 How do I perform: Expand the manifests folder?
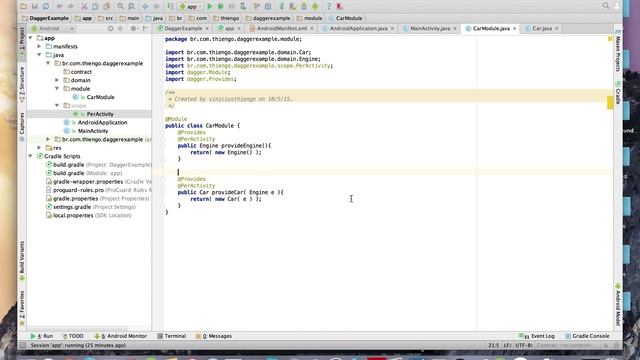point(40,47)
